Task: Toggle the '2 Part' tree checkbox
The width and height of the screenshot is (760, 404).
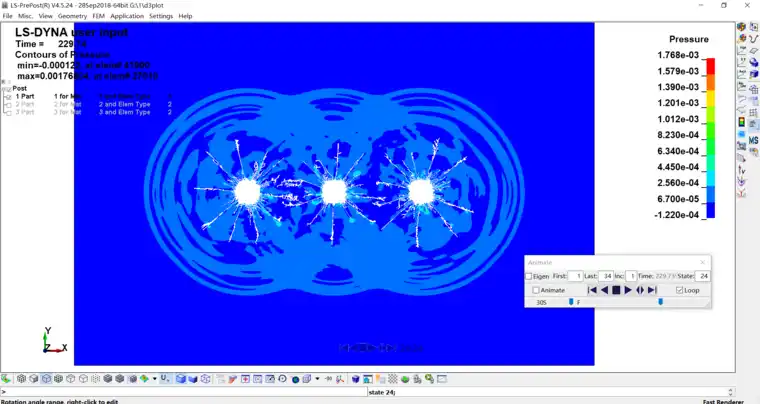Action: pos(7,104)
